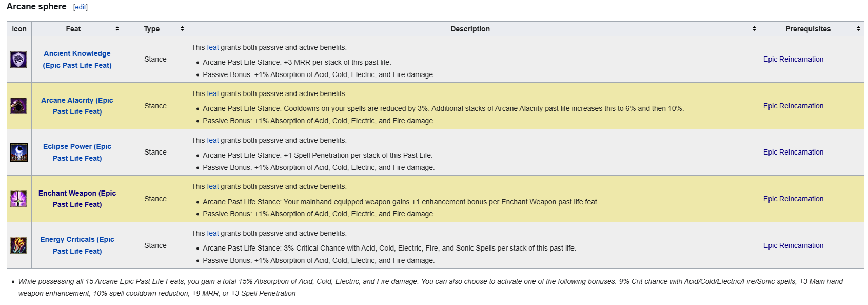Select Stance cell in Enchant Weapon row

click(x=155, y=199)
